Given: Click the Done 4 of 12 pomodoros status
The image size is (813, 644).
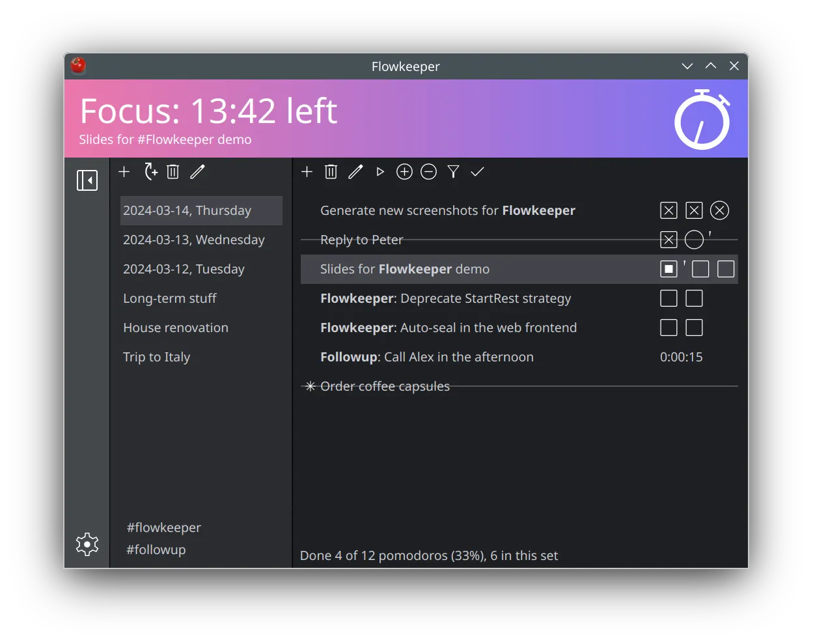Looking at the screenshot, I should tap(429, 555).
